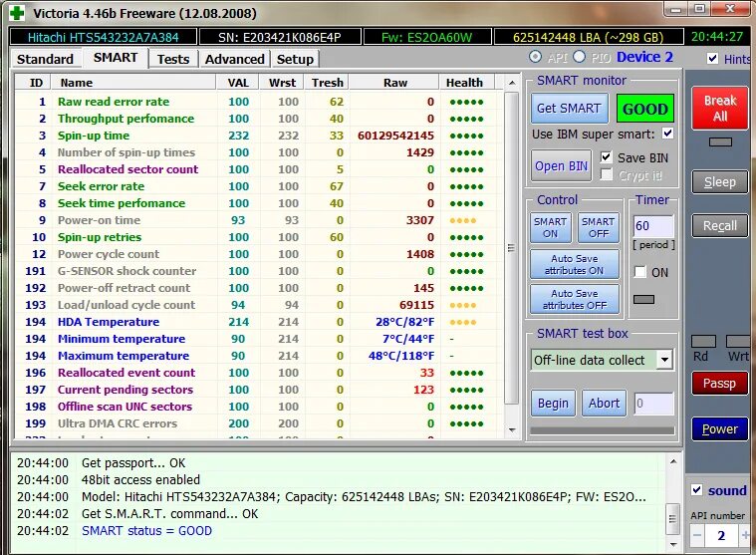Toggle the Crypt it! checkbox
The width and height of the screenshot is (756, 555).
606,174
